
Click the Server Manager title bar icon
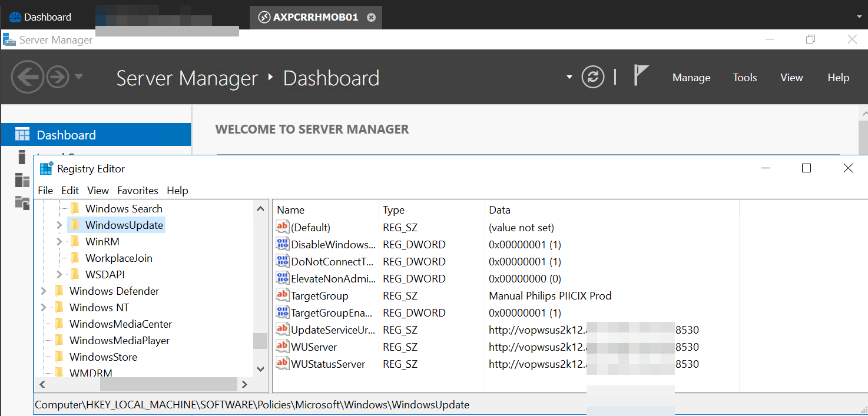9,40
